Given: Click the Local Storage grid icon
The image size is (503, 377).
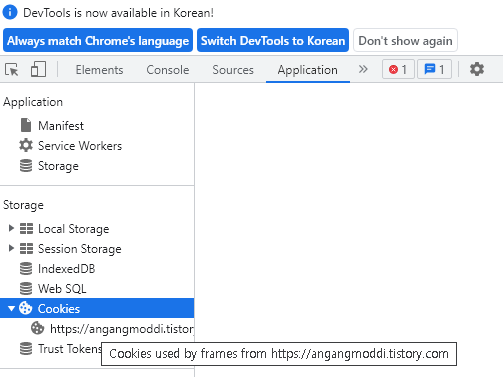Looking at the screenshot, I should point(26,229).
